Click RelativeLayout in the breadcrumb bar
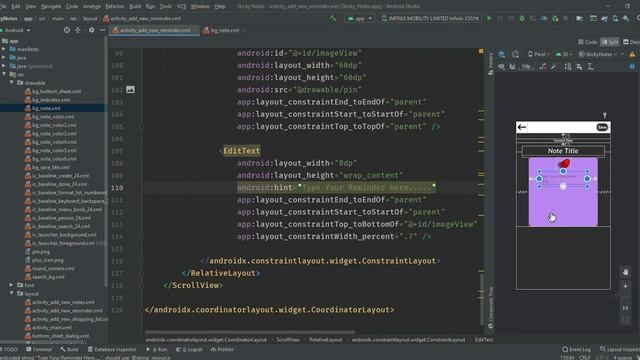 pos(325,340)
